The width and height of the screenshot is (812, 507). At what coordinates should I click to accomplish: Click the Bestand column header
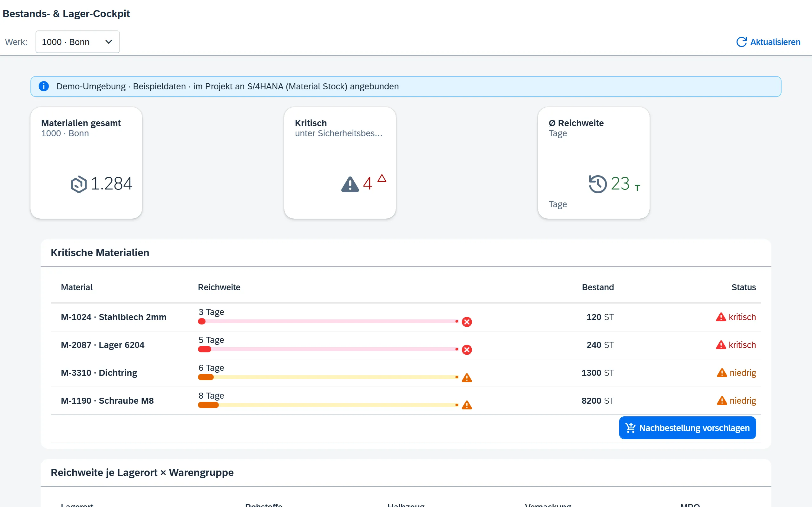pos(598,287)
